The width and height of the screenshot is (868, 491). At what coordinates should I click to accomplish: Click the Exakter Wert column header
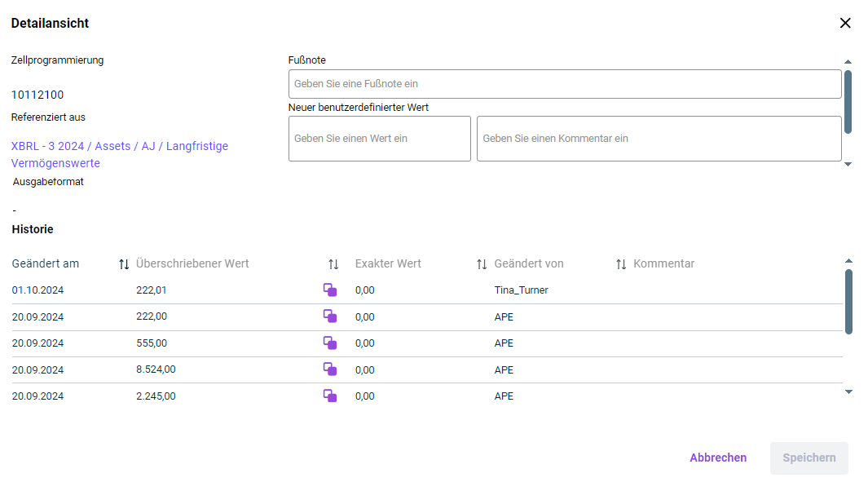(388, 263)
